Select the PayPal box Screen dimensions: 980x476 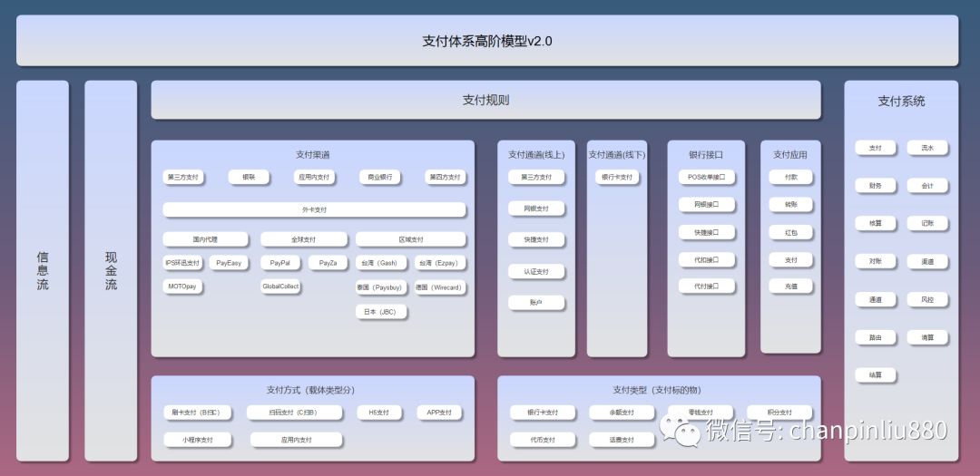pyautogui.click(x=280, y=263)
